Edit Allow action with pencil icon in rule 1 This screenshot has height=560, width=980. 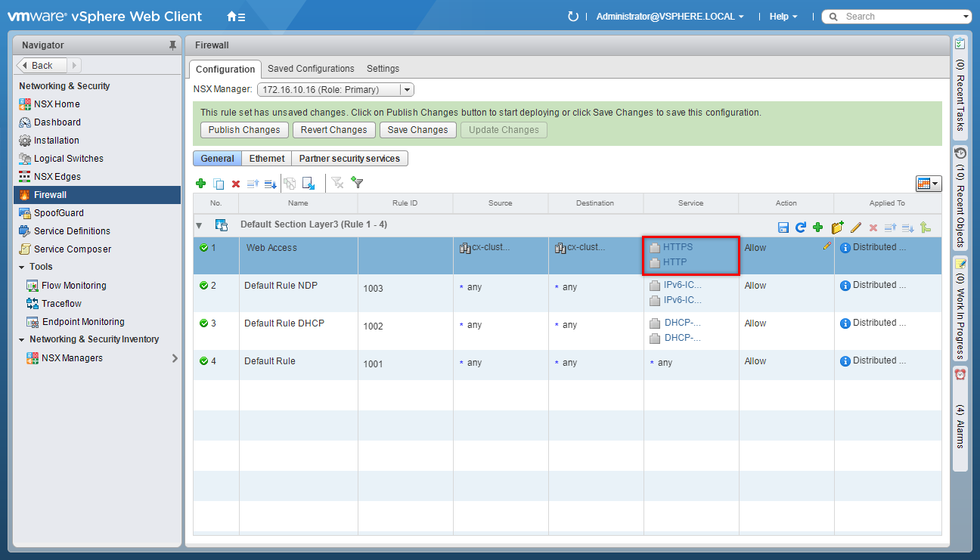[x=826, y=246]
